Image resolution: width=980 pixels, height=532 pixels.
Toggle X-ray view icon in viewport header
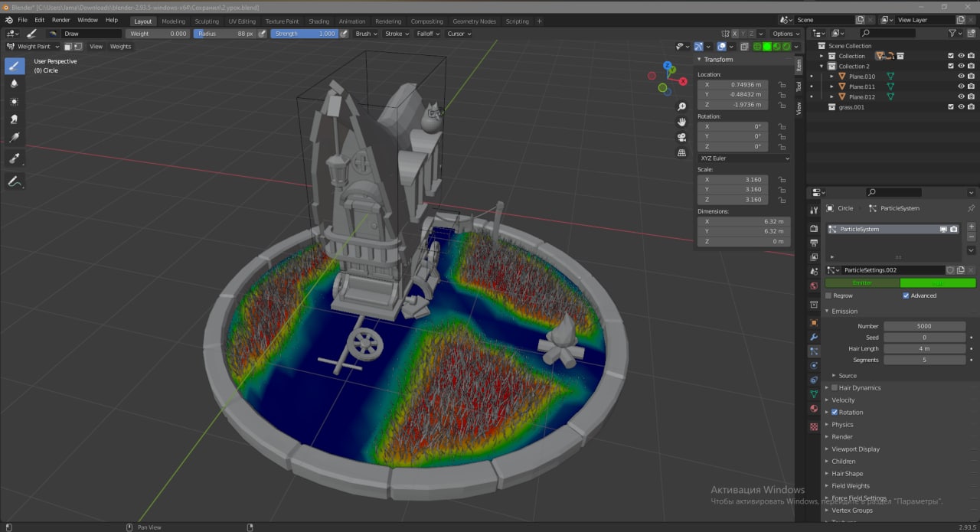[743, 47]
